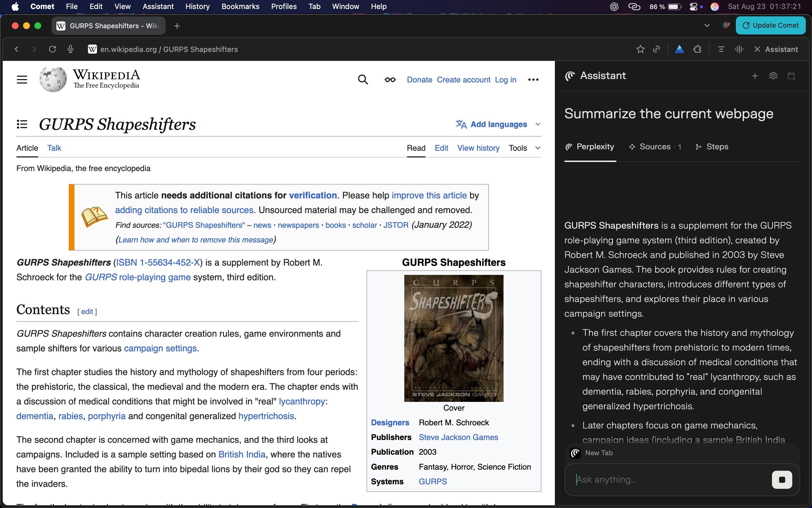Bookmark this page with the star icon

click(x=640, y=49)
